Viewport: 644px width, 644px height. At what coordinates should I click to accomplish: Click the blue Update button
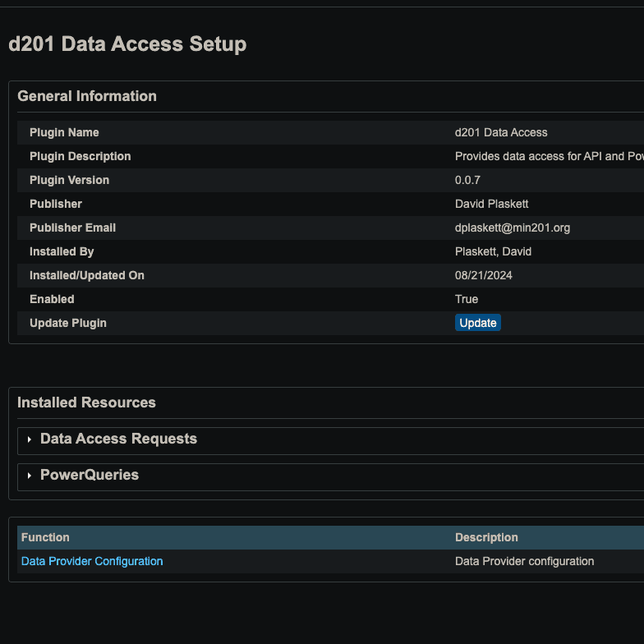coord(478,323)
